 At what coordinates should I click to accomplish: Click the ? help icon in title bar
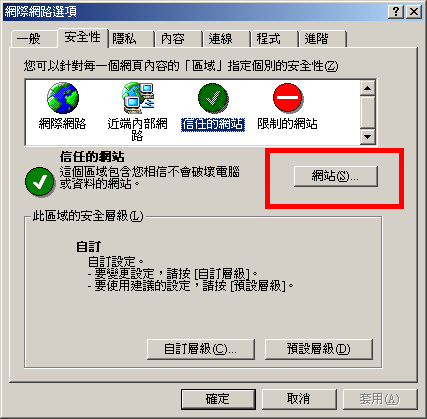[x=396, y=12]
